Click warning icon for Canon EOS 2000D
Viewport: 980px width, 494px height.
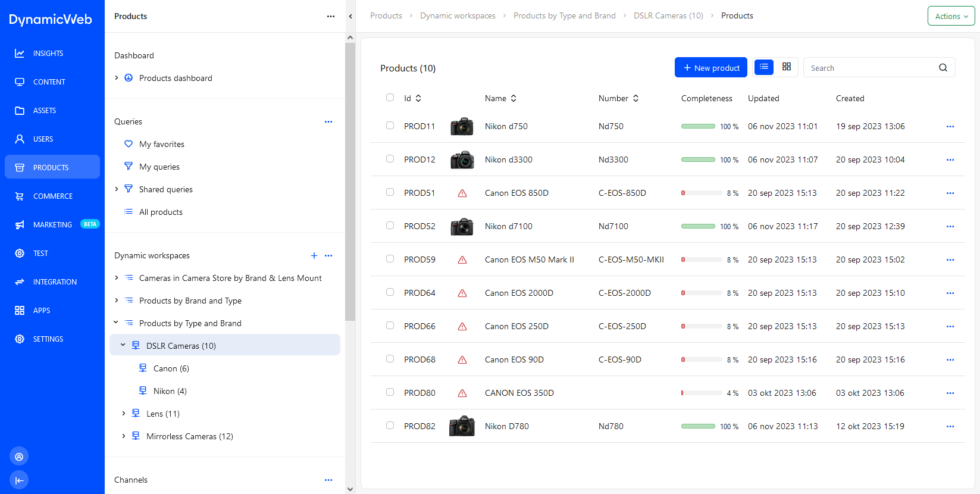click(x=462, y=293)
